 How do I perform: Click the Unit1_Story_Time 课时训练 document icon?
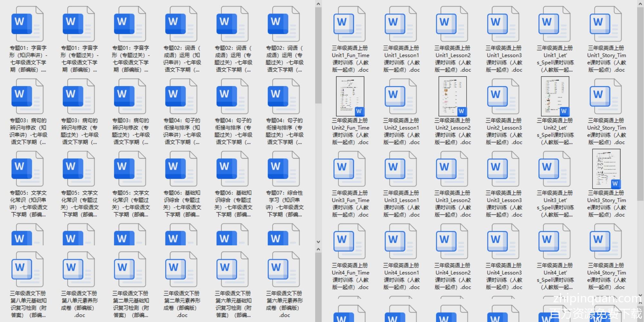605,24
